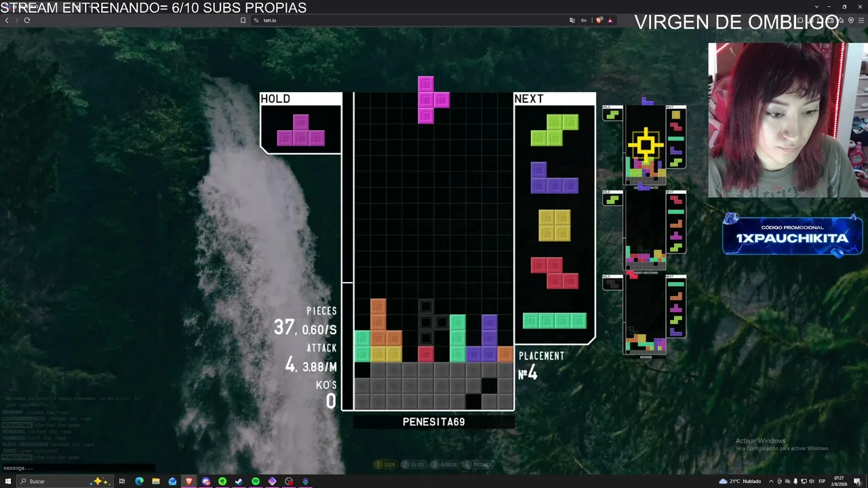The image size is (868, 488).
Task: Click the Buscar taskbar search box
Action: click(64, 481)
